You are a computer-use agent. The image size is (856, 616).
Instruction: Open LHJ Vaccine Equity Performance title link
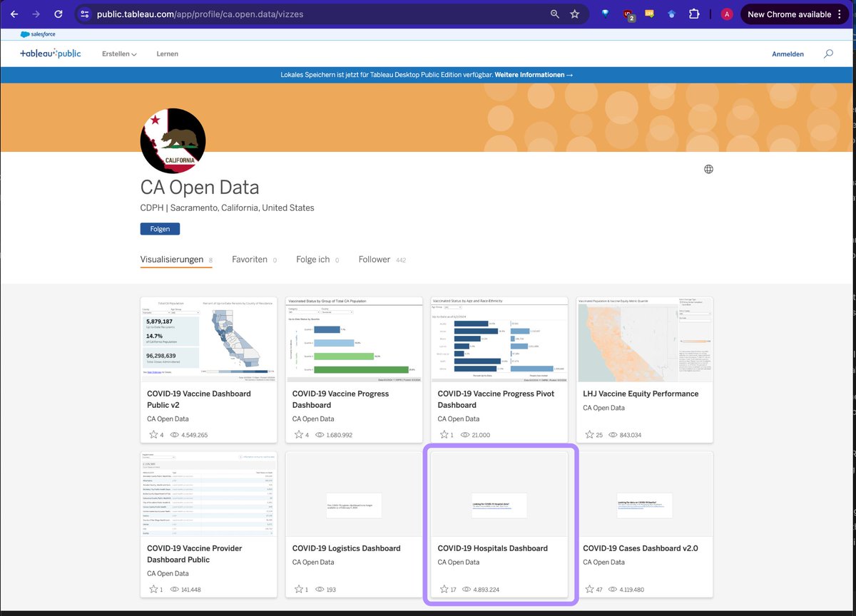click(641, 394)
